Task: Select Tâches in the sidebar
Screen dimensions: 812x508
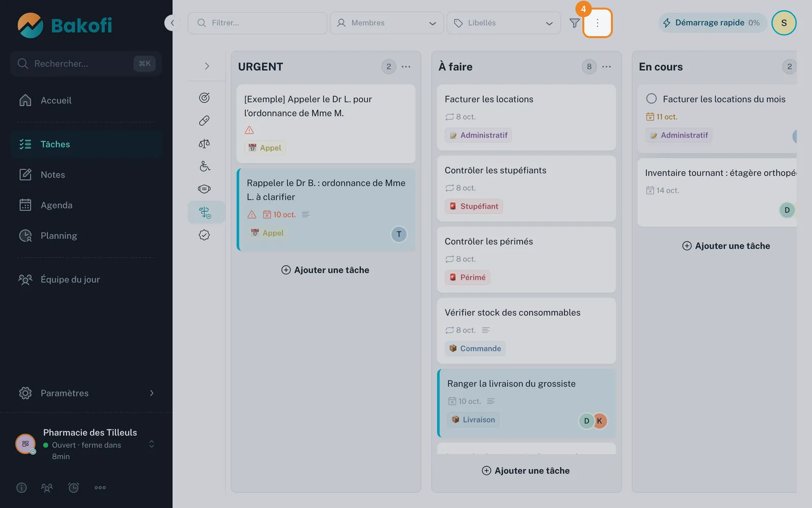Action: [x=86, y=144]
